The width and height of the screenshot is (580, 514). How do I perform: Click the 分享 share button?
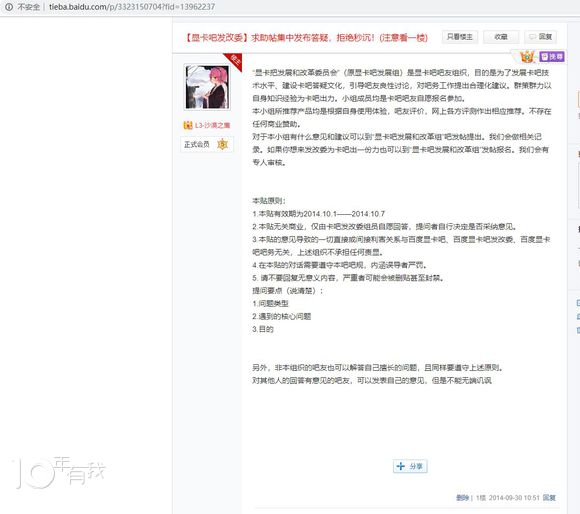[410, 466]
